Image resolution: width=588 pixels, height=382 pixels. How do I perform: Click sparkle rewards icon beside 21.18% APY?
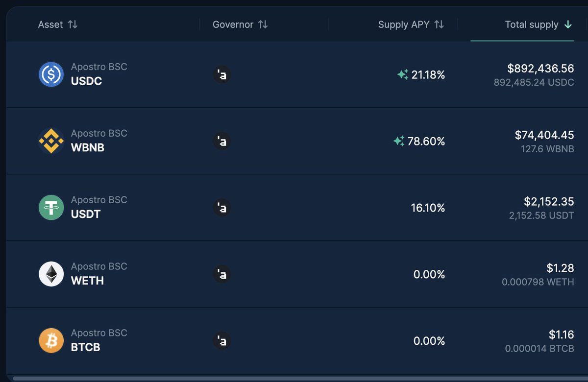[402, 75]
